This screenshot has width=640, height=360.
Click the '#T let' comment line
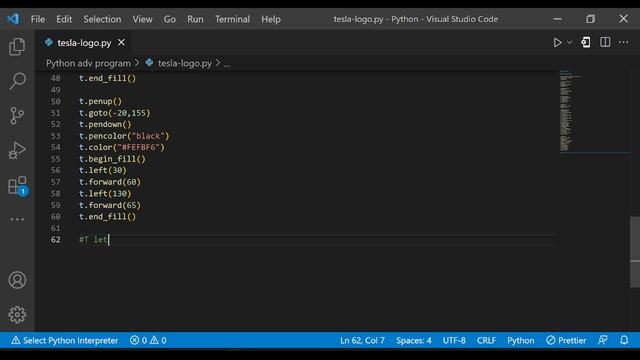[93, 240]
